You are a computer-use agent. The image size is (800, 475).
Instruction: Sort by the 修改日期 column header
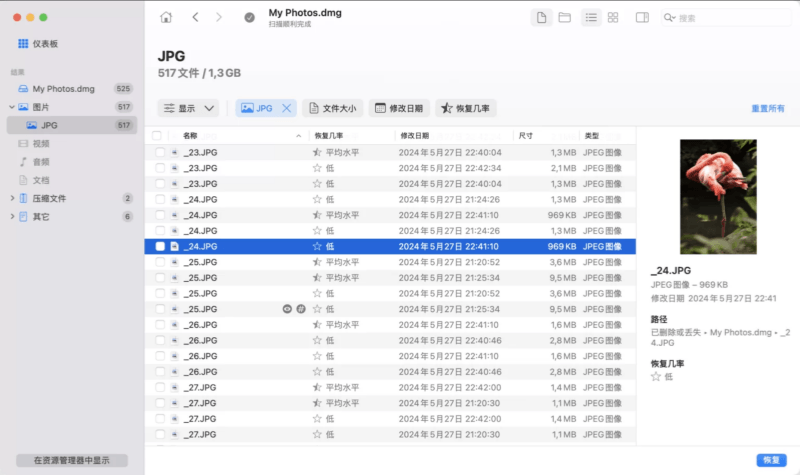(x=414, y=136)
